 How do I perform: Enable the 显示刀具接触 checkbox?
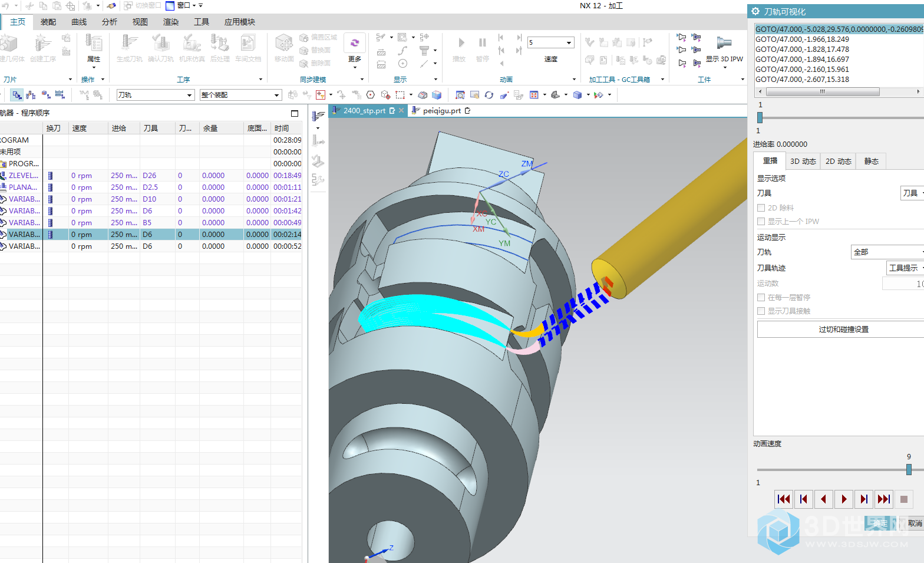pos(761,311)
